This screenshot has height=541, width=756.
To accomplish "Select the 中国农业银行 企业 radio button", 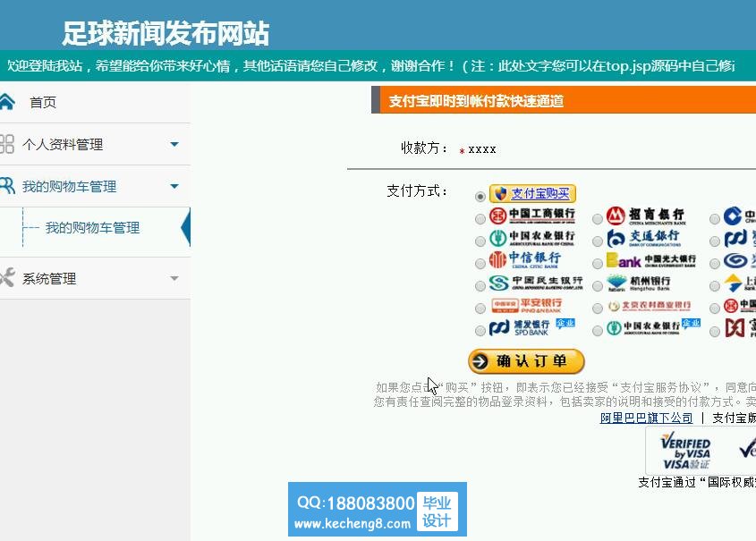I will pyautogui.click(x=598, y=331).
